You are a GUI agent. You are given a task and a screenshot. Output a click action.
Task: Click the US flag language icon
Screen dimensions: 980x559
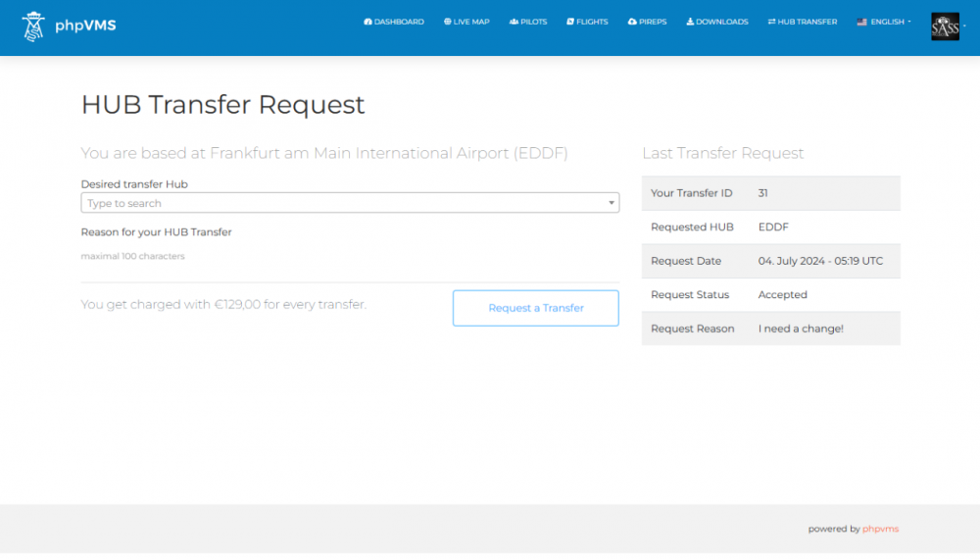click(x=861, y=22)
